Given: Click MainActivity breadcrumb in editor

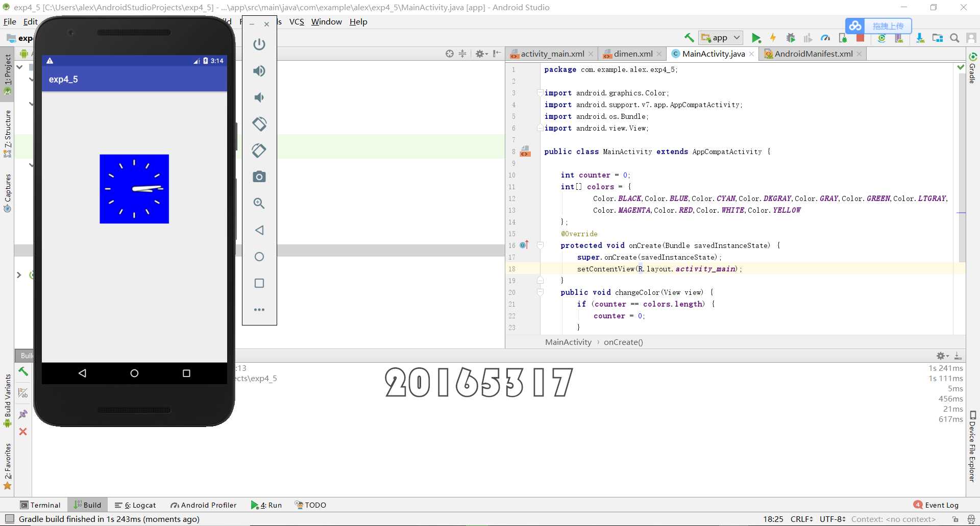Looking at the screenshot, I should tap(568, 342).
